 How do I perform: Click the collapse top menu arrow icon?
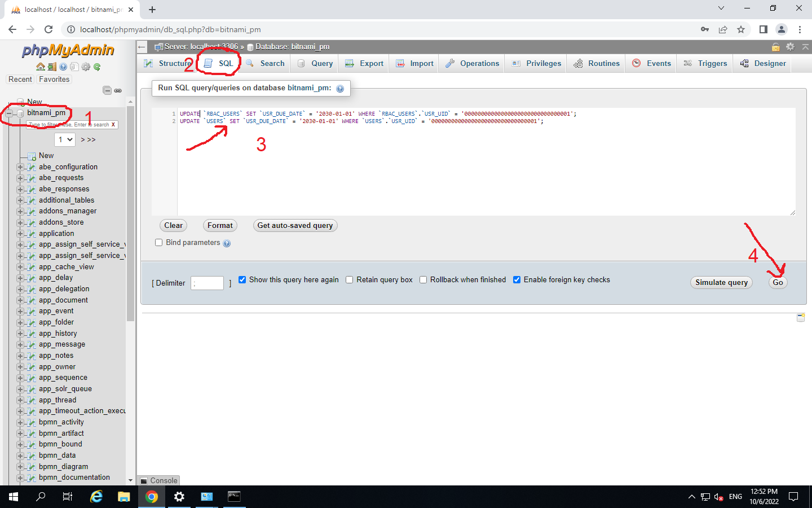point(805,47)
